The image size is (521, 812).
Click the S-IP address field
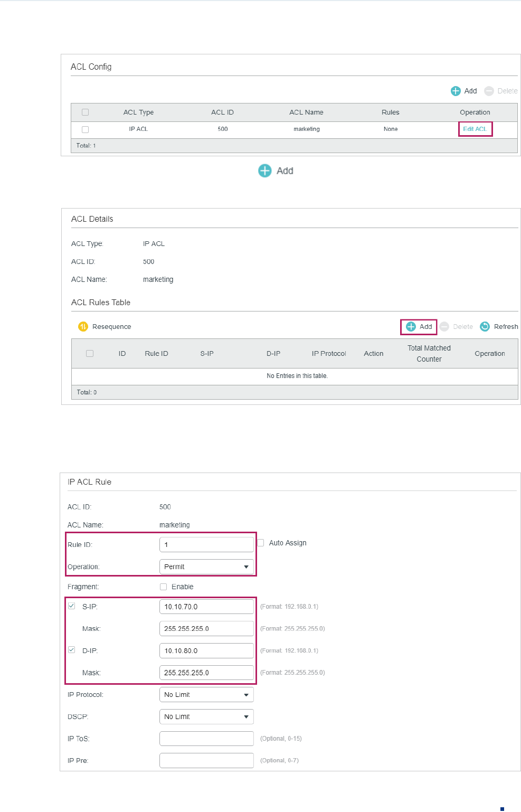206,607
